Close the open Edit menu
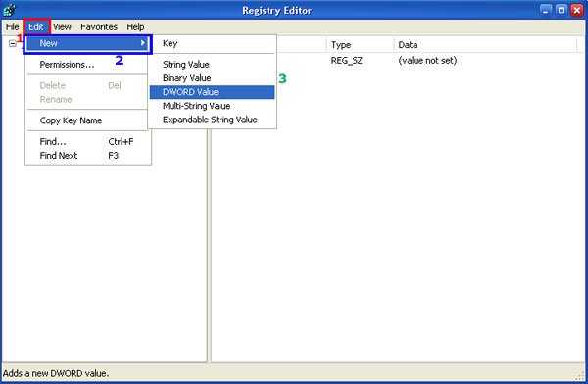The image size is (588, 384). point(36,27)
